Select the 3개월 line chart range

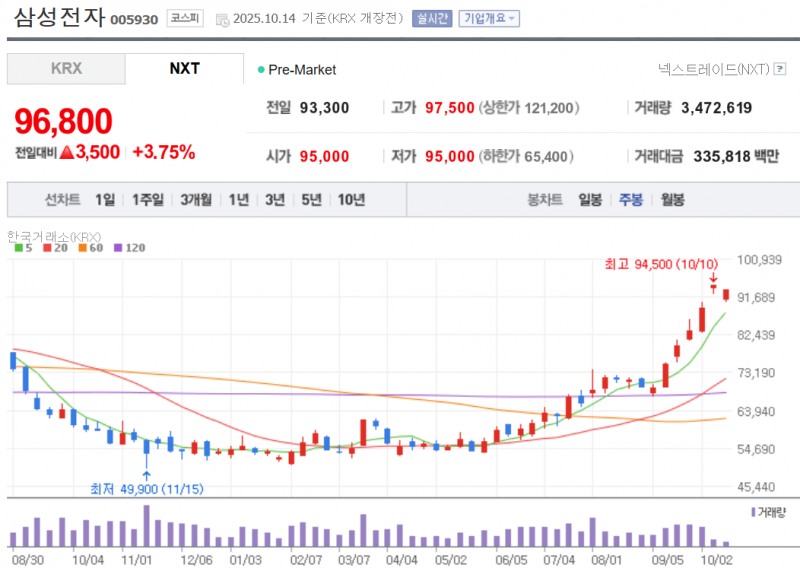tap(196, 199)
